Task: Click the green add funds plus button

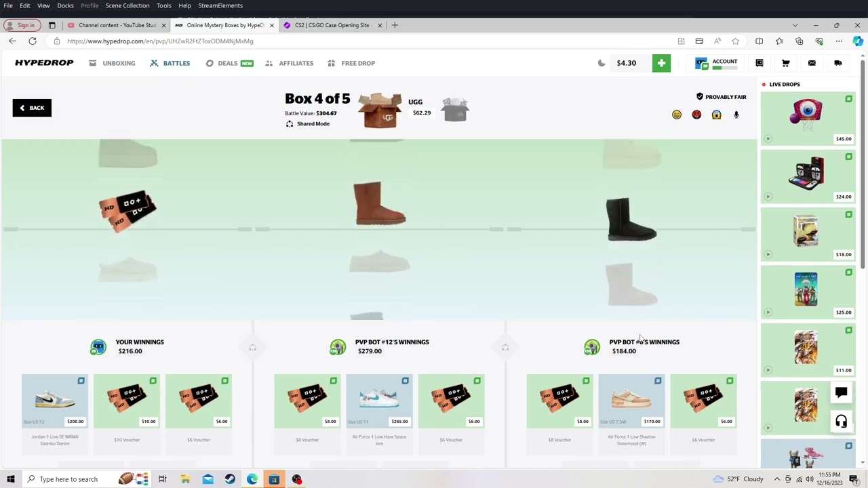Action: pos(661,63)
